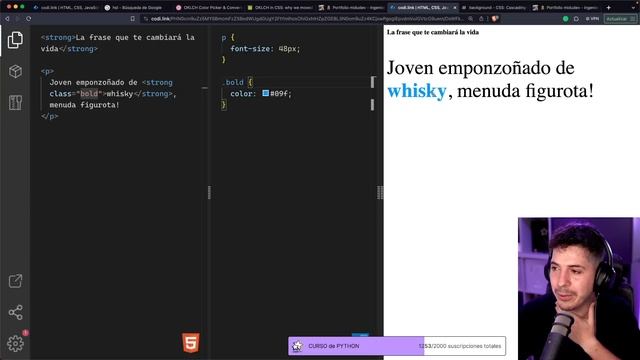Open settings gear in the codi.link sidebar
The image size is (640, 360).
pyautogui.click(x=15, y=343)
